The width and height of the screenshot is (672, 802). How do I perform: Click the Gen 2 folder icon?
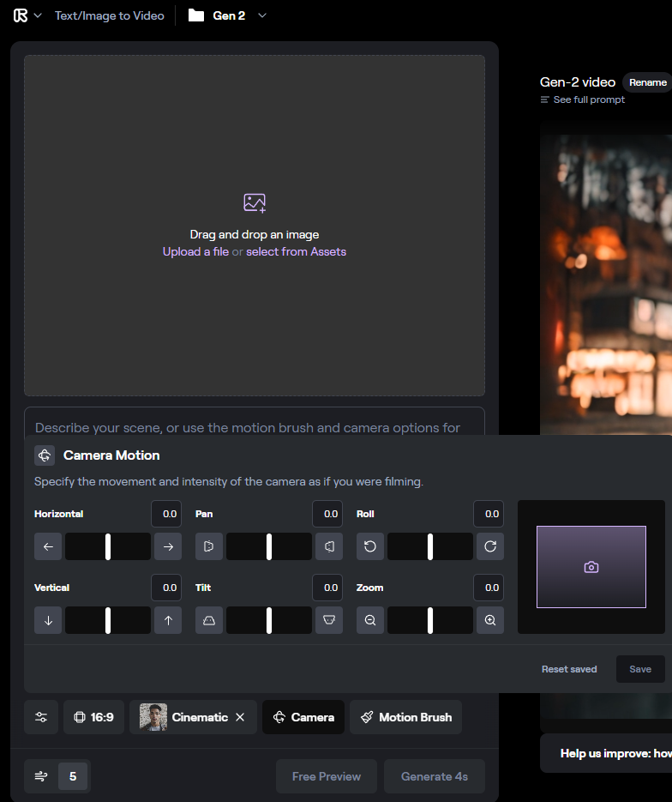(x=196, y=15)
